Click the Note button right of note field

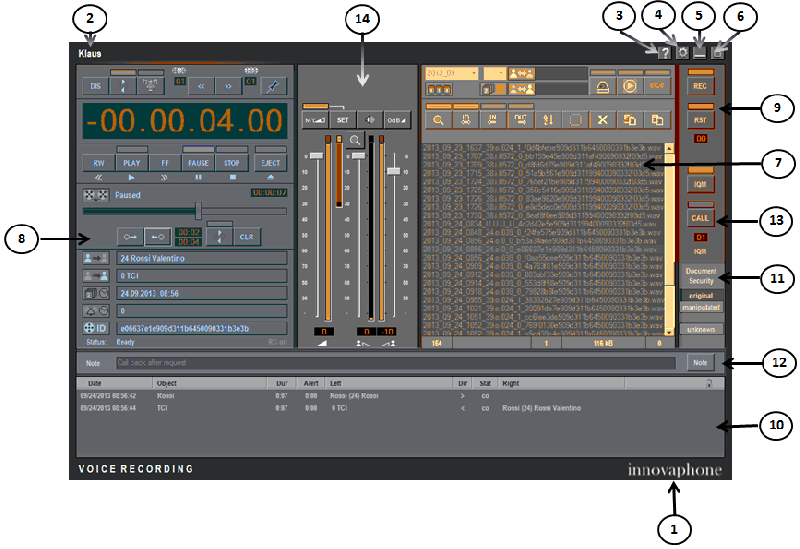coord(700,362)
